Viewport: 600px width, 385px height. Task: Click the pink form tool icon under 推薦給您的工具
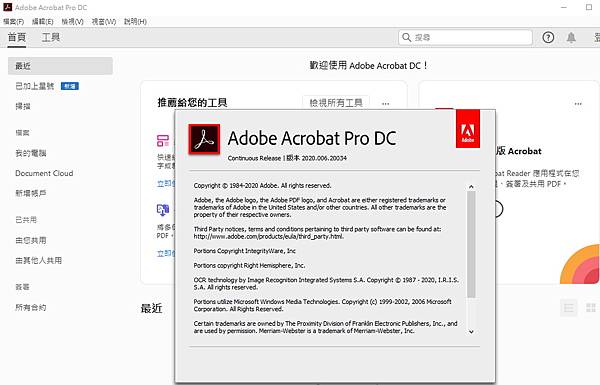point(163,140)
